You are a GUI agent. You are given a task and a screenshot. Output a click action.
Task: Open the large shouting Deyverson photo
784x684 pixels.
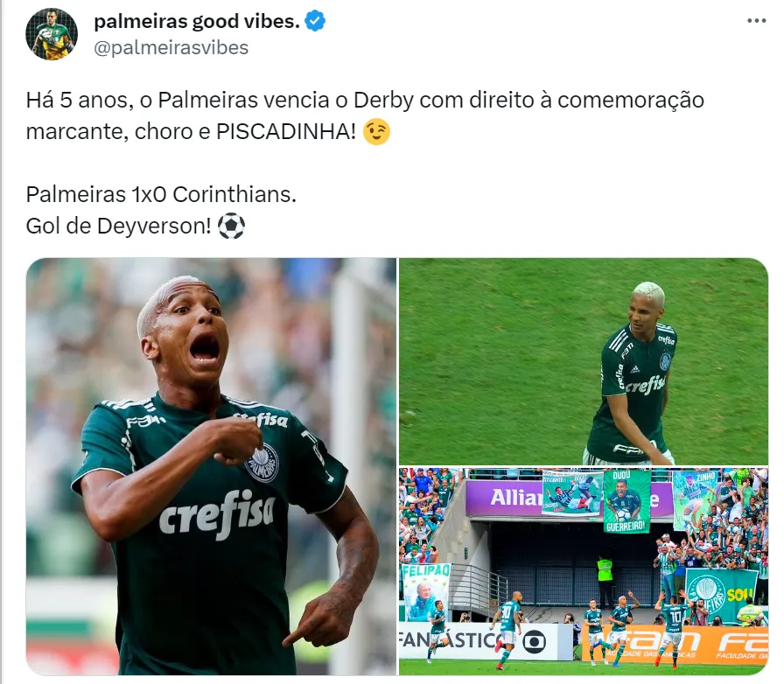211,466
